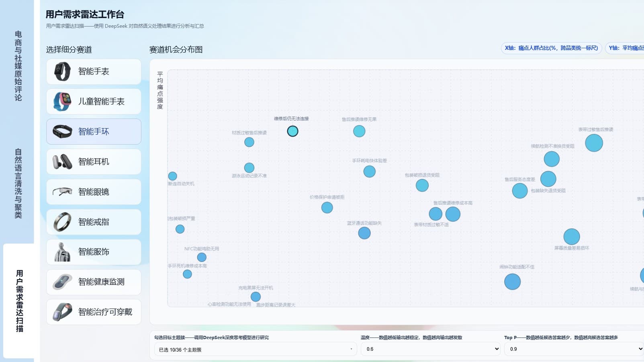The image size is (644, 362).
Task: Choose the 智能手环 band icon
Action: [62, 132]
